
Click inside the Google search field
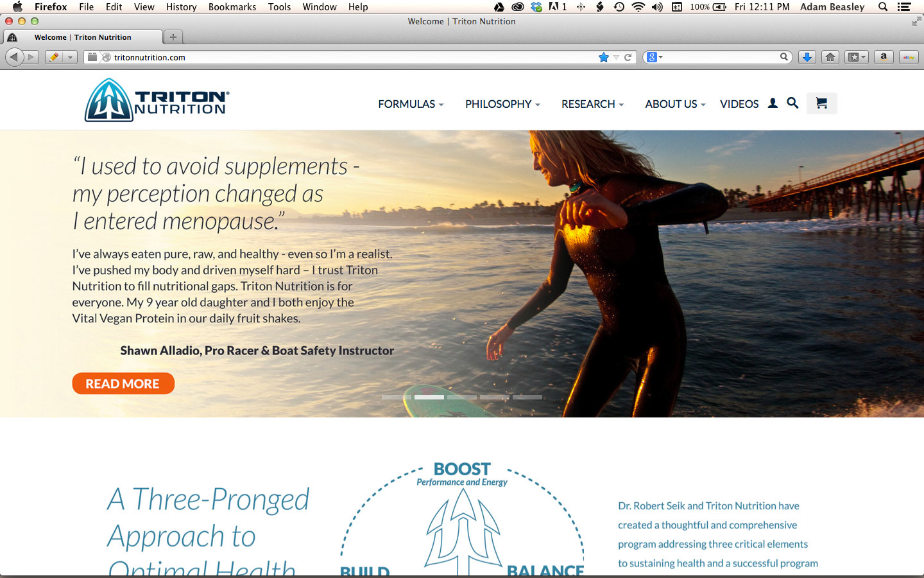(719, 57)
